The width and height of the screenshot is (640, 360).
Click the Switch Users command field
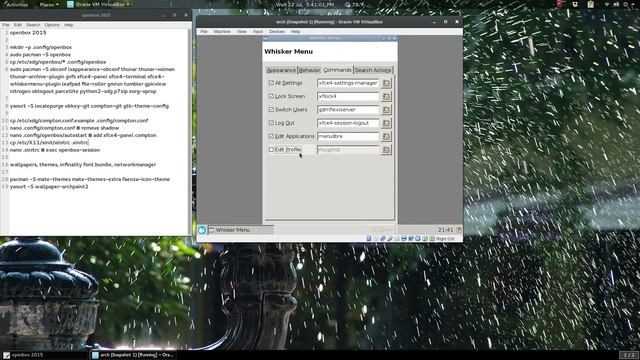tap(348, 110)
